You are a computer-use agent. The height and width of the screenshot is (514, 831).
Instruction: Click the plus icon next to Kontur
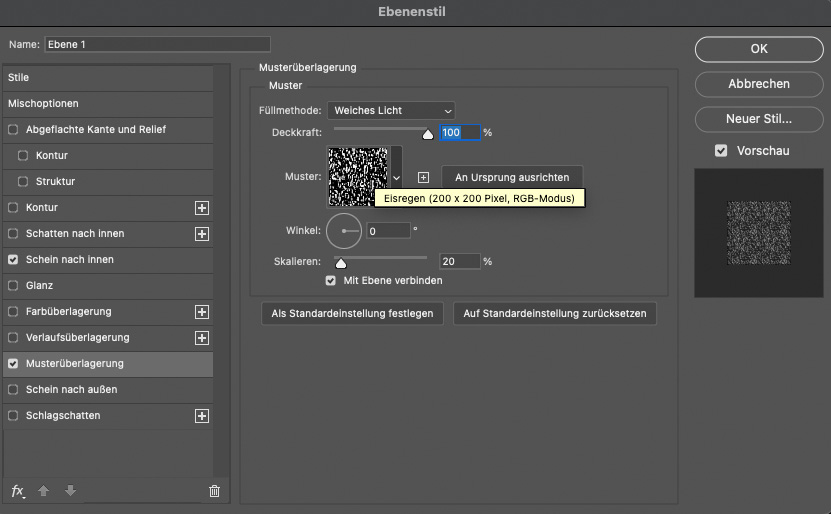pyautogui.click(x=202, y=208)
